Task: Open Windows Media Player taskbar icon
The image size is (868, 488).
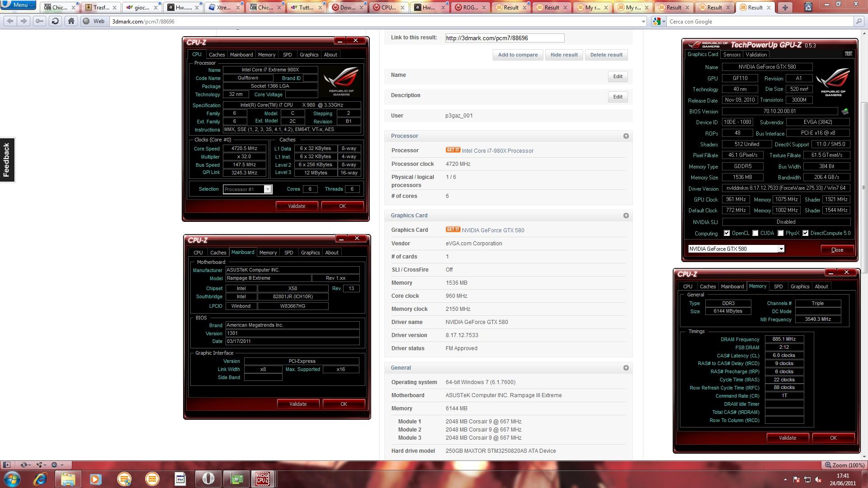Action: (95, 479)
